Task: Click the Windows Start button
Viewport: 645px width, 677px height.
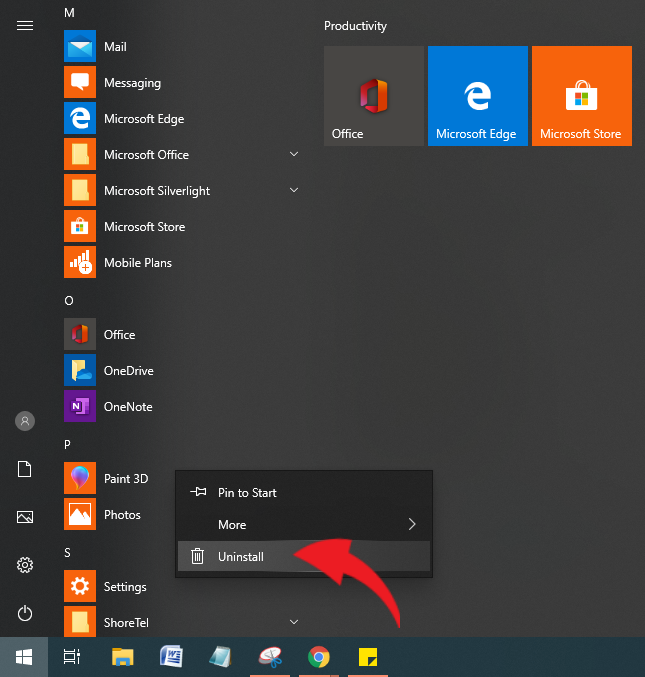Action: point(24,657)
